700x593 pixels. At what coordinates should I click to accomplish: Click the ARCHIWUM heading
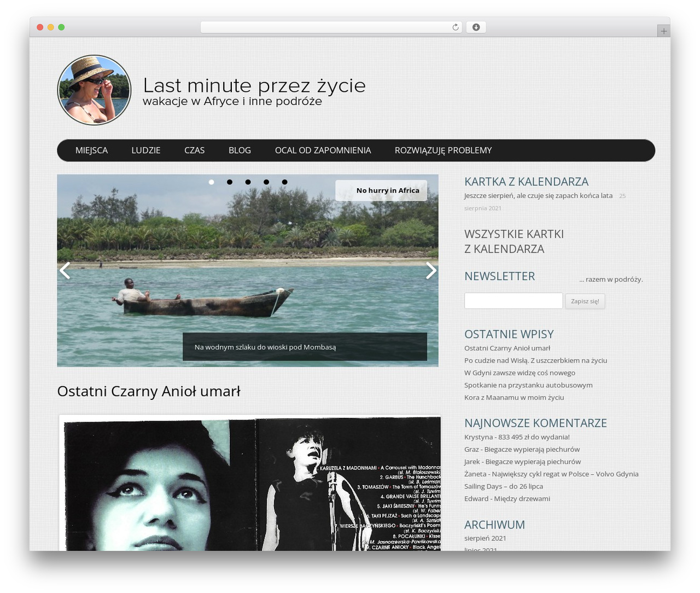coord(494,525)
